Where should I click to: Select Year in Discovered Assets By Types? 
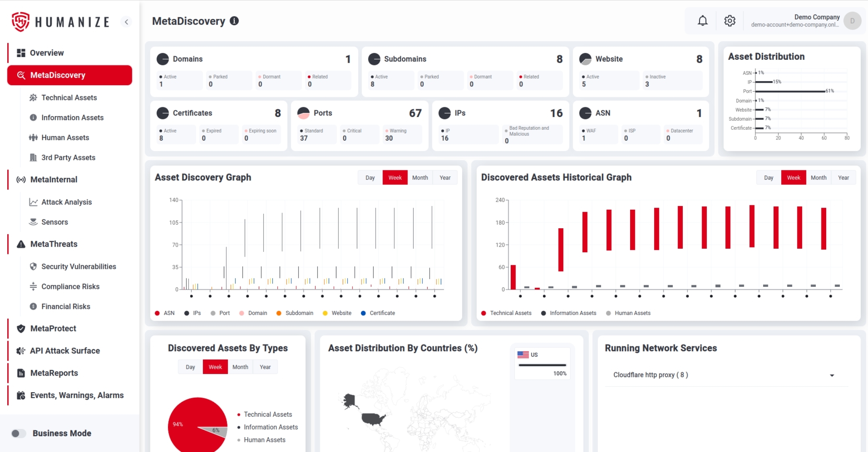click(265, 367)
